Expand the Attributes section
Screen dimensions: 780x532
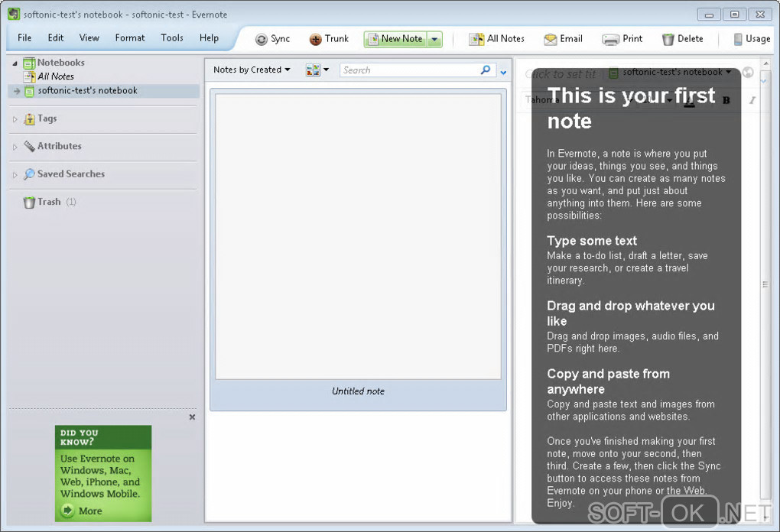click(x=15, y=148)
